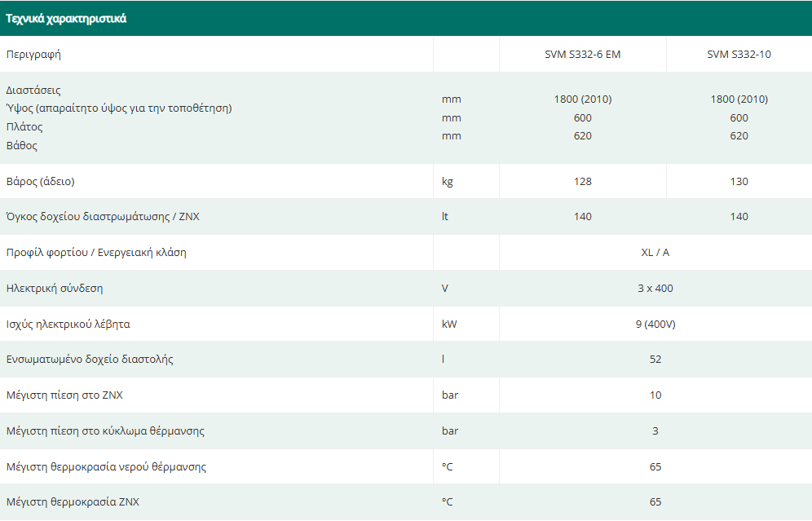Click the XL / A value

[655, 252]
